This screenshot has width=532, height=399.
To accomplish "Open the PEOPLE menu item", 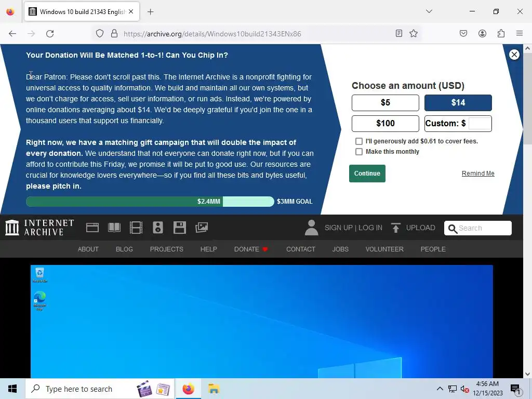I will [433, 249].
